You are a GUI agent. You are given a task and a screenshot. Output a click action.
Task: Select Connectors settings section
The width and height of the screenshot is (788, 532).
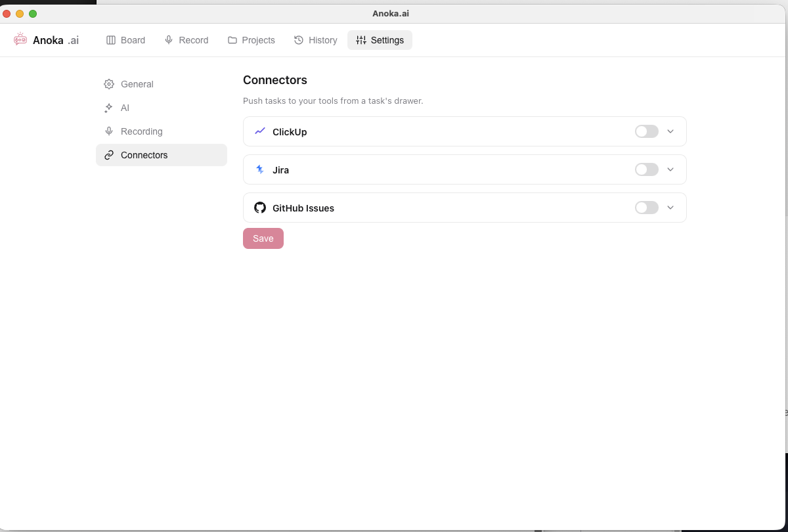[162, 155]
